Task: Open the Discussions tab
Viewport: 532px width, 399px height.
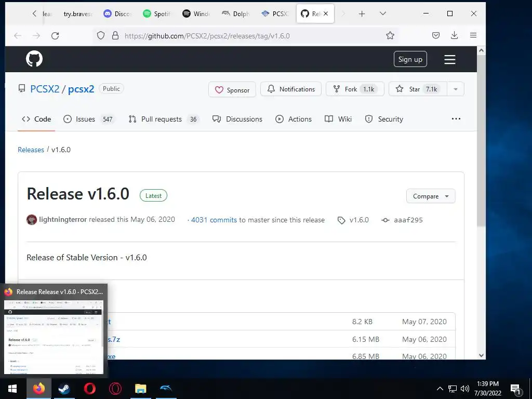Action: [237, 119]
